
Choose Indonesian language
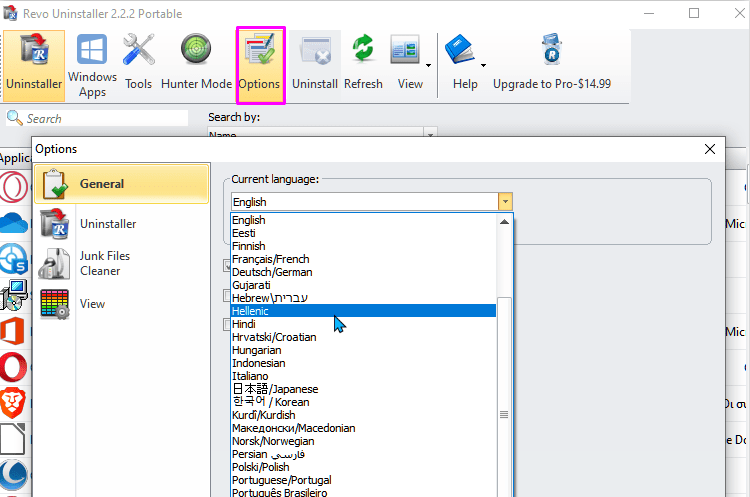coord(363,363)
